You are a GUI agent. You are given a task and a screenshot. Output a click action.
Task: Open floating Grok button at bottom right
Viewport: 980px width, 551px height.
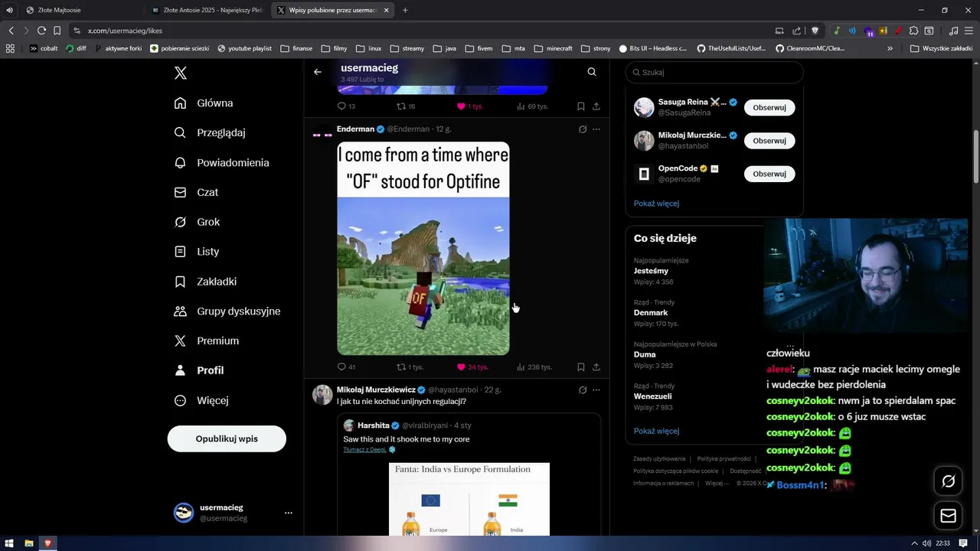[x=948, y=481]
